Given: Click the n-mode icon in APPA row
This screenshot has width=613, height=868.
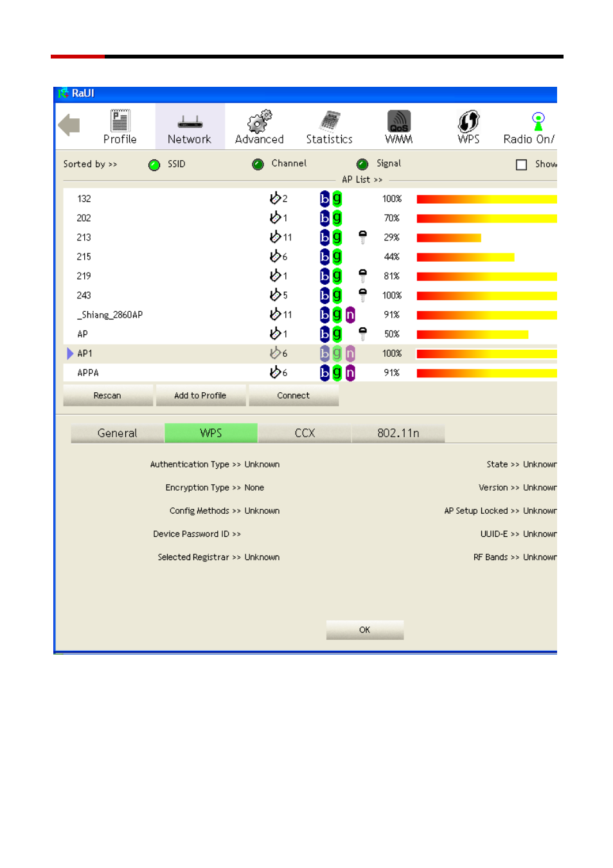Looking at the screenshot, I should (350, 372).
